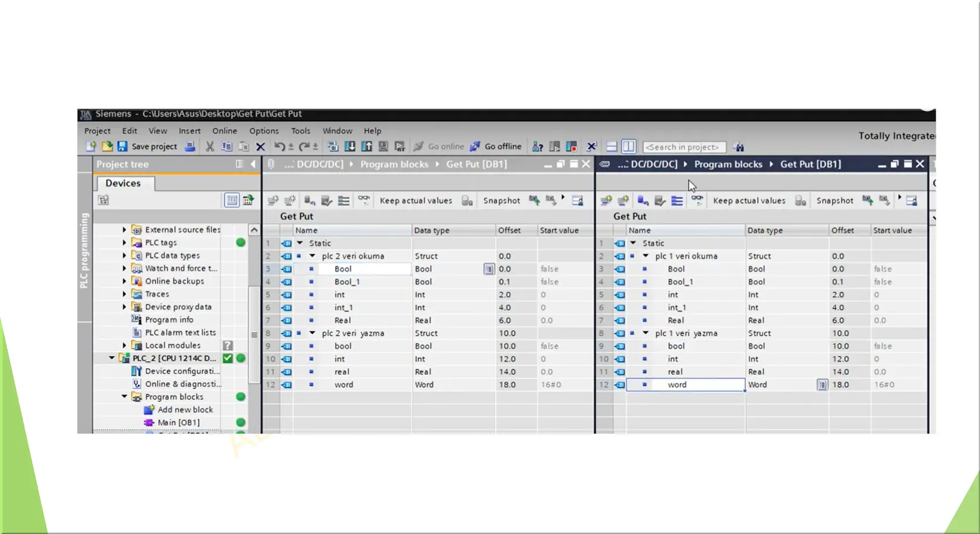
Task: Toggle auto-collapse of Project tree
Action: point(239,164)
